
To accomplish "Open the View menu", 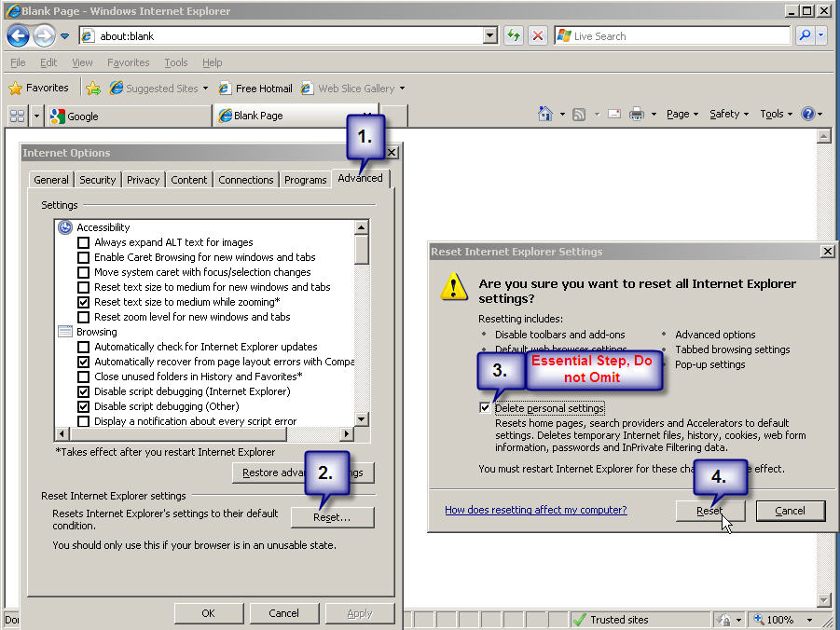I will pos(82,62).
